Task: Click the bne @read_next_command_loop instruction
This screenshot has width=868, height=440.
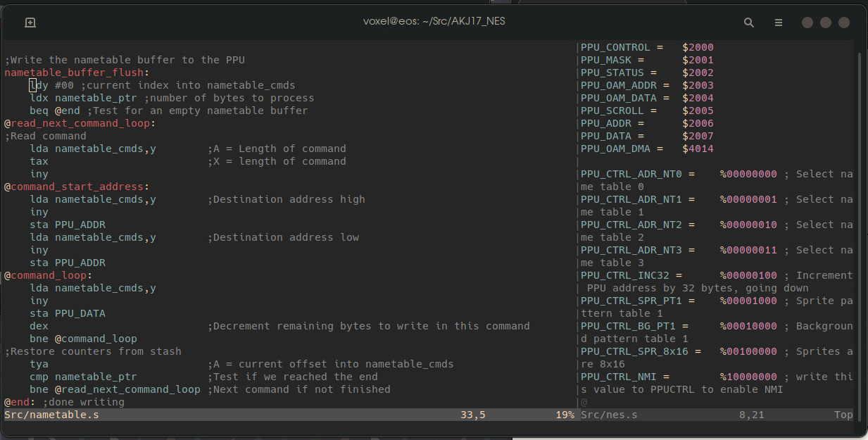Action: click(x=115, y=389)
